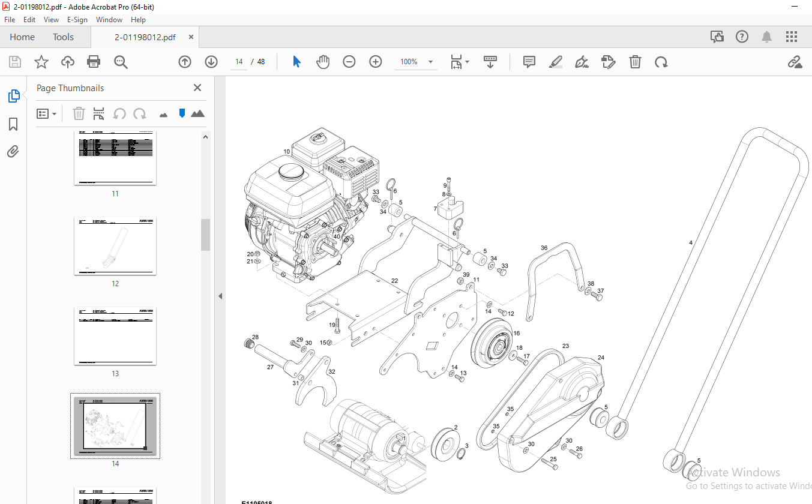Open the share-with-others chat icon

[717, 37]
